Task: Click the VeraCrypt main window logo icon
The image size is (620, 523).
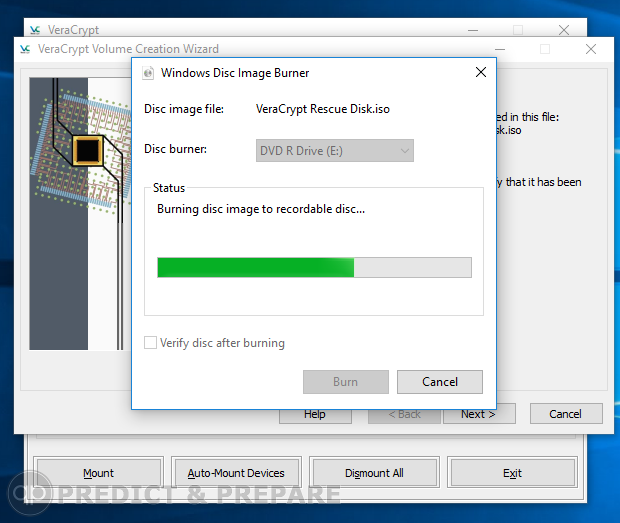Action: click(x=35, y=30)
